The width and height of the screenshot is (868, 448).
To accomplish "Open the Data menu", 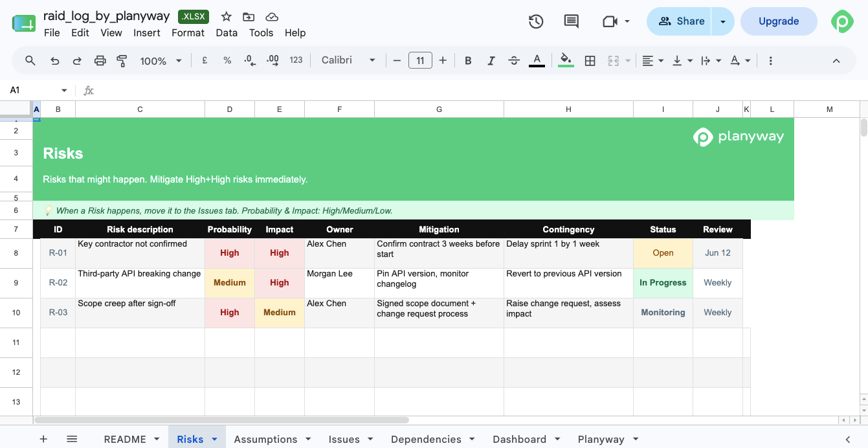I will pos(227,33).
